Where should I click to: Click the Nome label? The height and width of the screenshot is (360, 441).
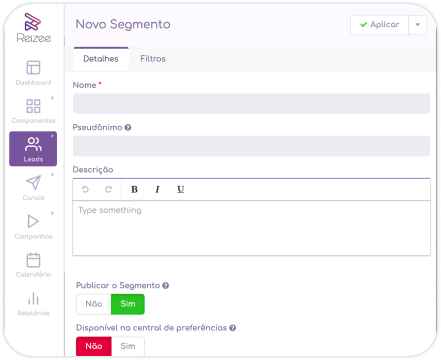[x=84, y=85]
